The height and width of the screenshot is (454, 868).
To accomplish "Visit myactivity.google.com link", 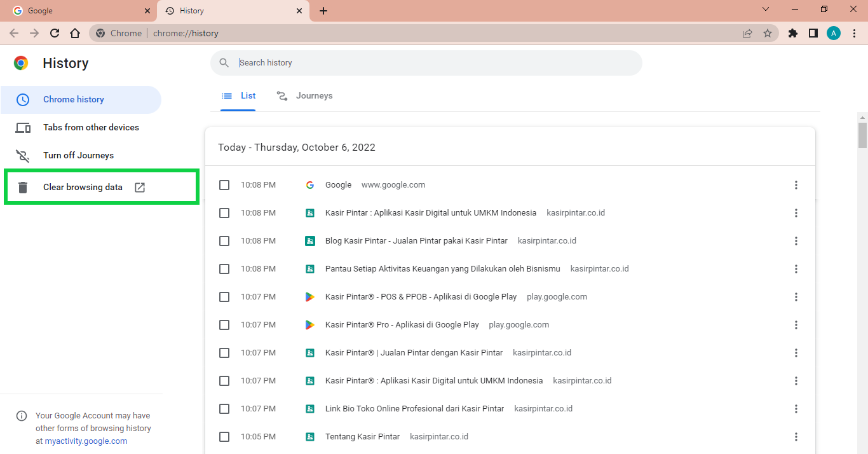I will (86, 441).
